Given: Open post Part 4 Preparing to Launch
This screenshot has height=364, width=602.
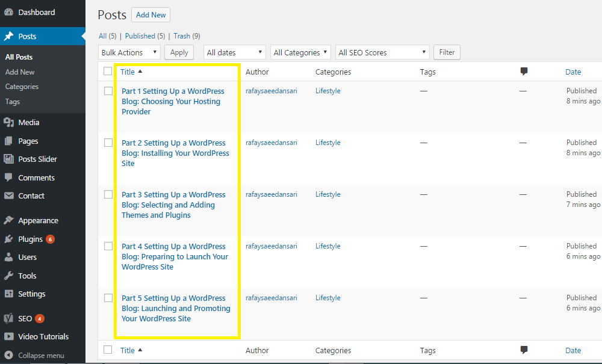Looking at the screenshot, I should click(x=175, y=256).
